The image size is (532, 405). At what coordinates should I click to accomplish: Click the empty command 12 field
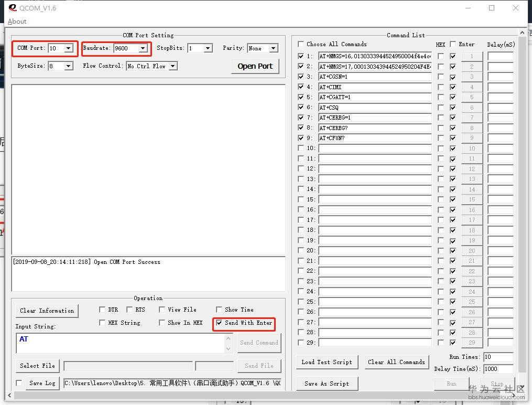375,169
